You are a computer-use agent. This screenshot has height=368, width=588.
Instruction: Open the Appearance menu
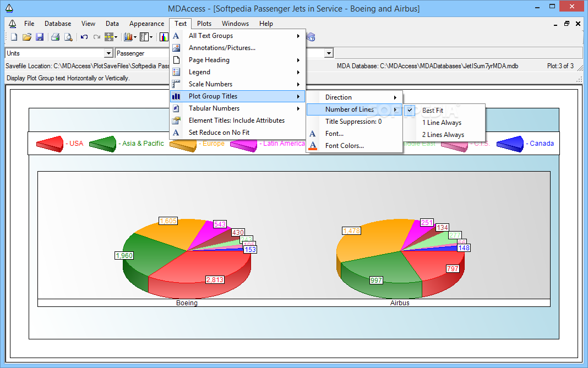pyautogui.click(x=146, y=24)
